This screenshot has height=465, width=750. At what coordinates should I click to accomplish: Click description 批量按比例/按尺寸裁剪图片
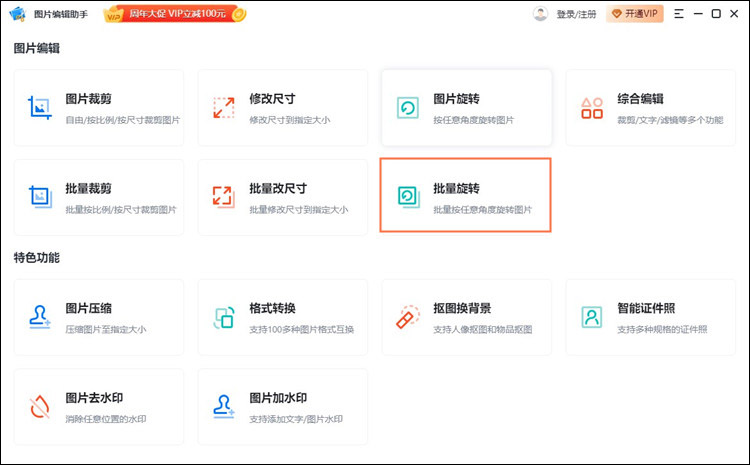[x=121, y=210]
